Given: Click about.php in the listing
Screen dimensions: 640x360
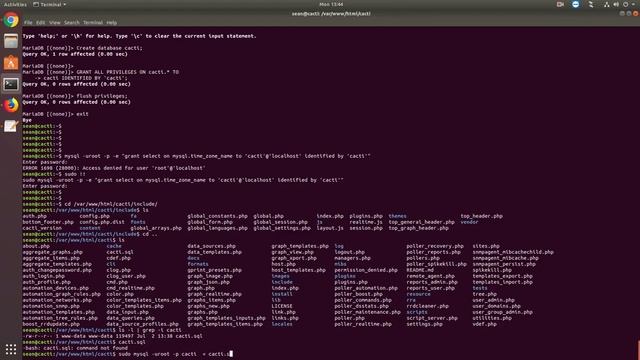Looking at the screenshot, I should coord(36,246).
